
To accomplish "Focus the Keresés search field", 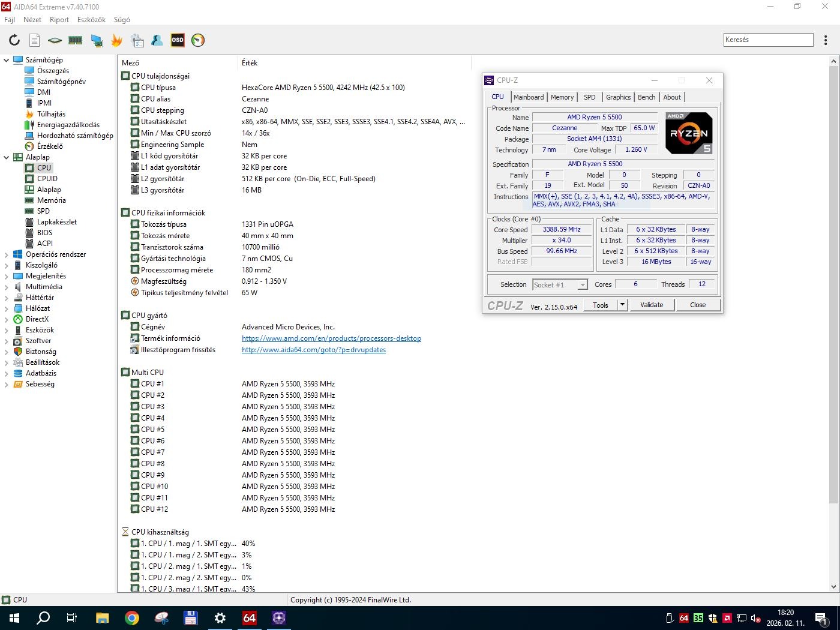I will click(x=769, y=40).
